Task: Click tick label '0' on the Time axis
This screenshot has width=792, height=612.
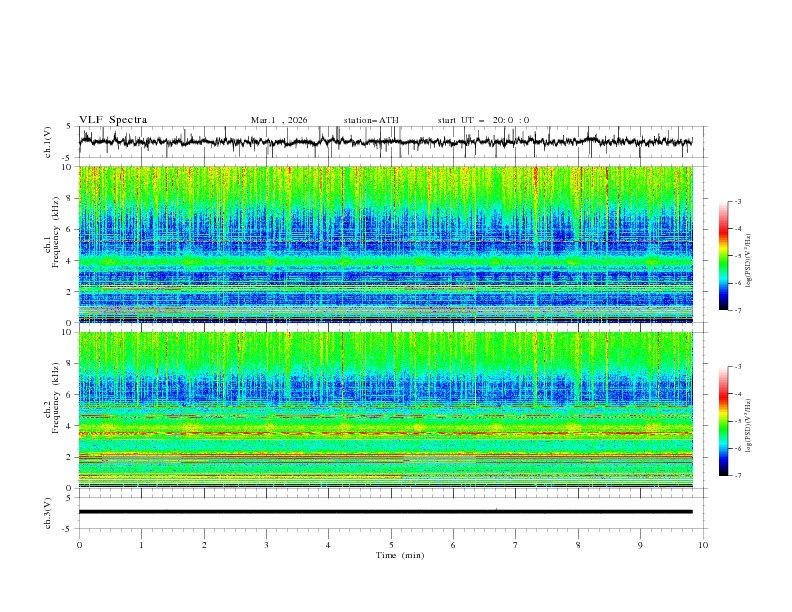Action: coord(79,545)
